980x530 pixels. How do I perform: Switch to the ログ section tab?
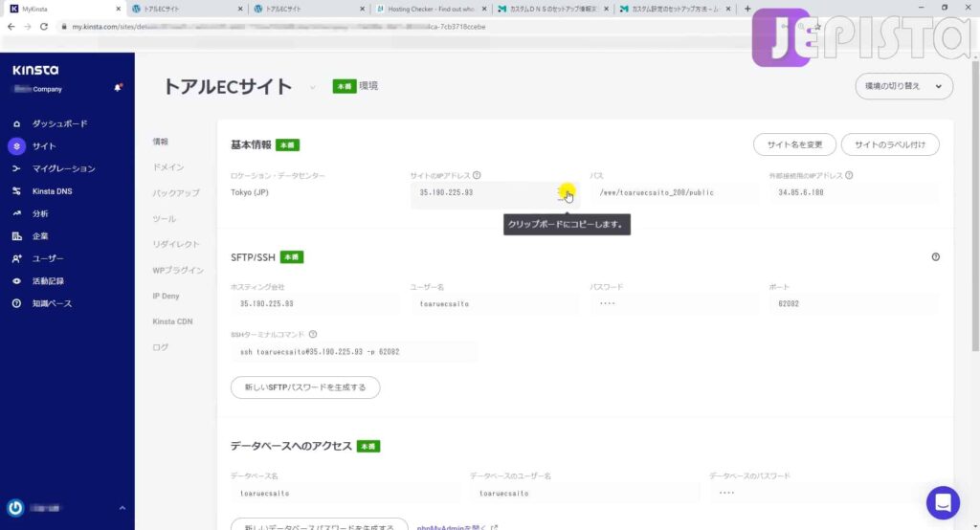pyautogui.click(x=160, y=347)
